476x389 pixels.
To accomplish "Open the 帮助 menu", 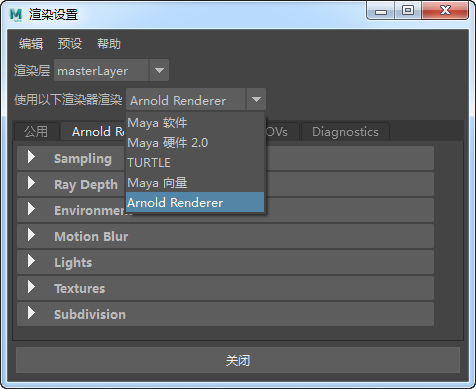I will 109,44.
